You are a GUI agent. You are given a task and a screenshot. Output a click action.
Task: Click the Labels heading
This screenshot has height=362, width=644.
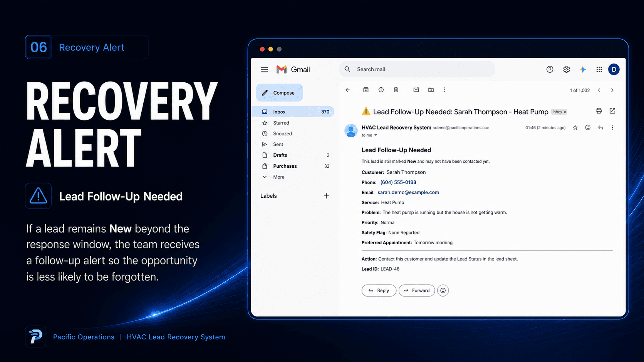click(268, 196)
